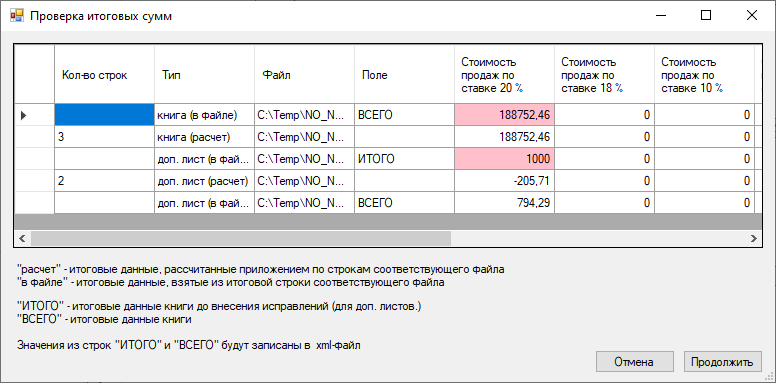Screen dimensions: 776x383
Task: Click the Стоимость продаж по ставке 20 % header
Action: [x=504, y=75]
